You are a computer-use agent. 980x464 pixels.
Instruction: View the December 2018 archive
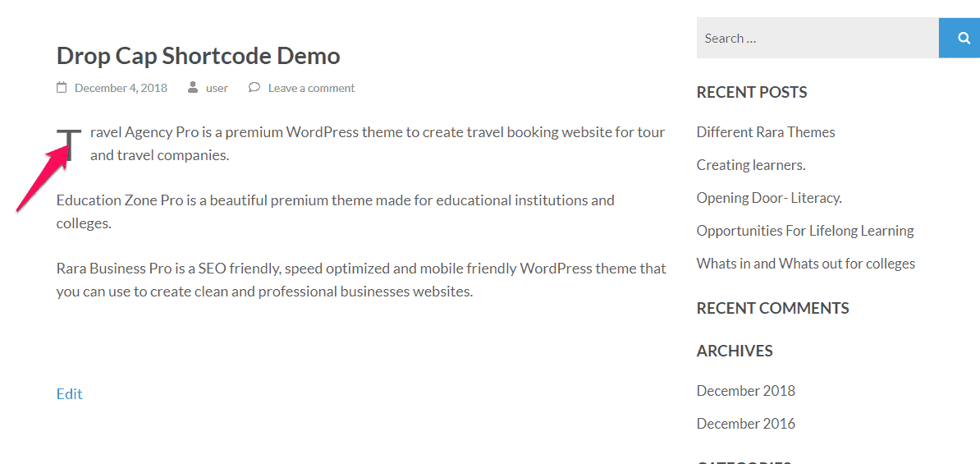pos(745,391)
